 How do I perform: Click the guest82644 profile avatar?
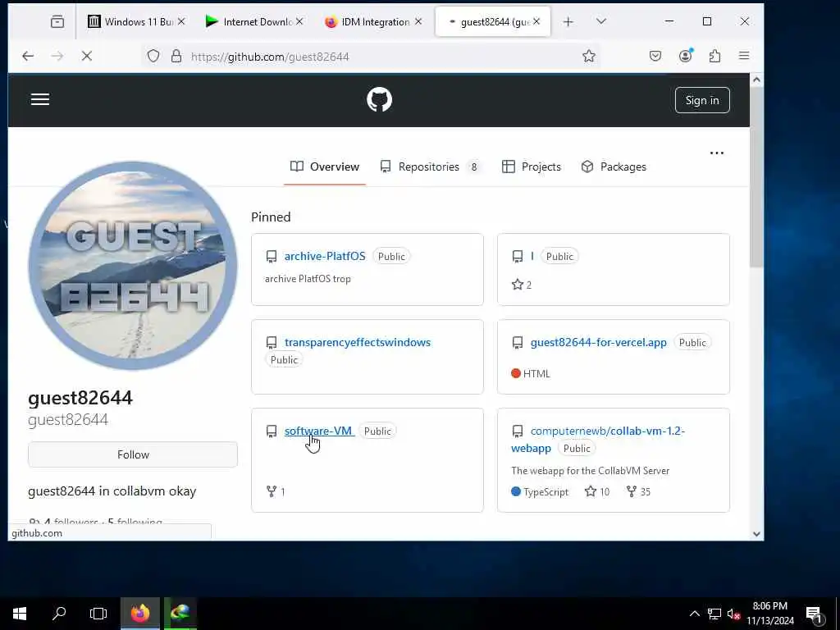[x=133, y=266]
